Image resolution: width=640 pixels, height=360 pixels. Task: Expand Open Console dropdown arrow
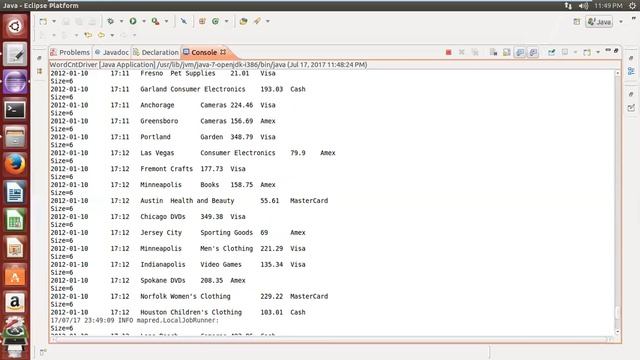598,52
